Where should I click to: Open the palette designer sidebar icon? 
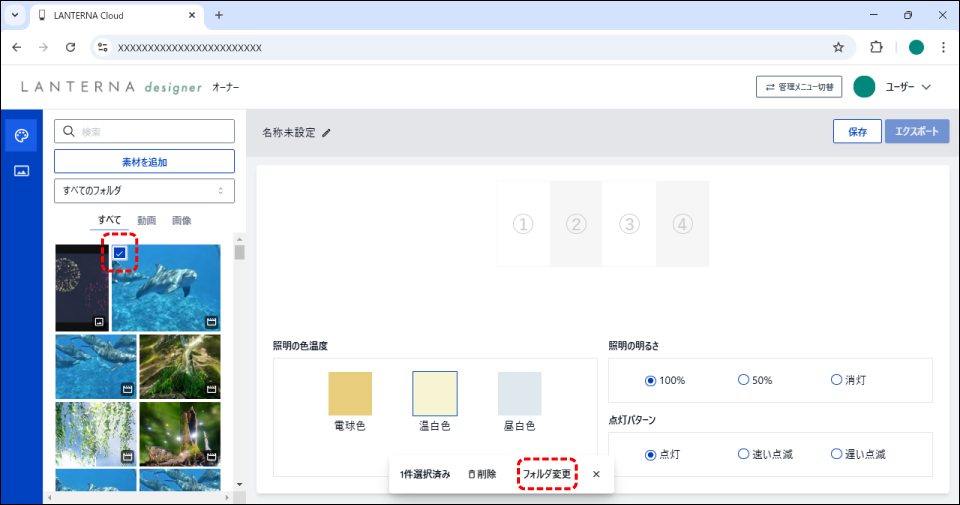point(21,135)
